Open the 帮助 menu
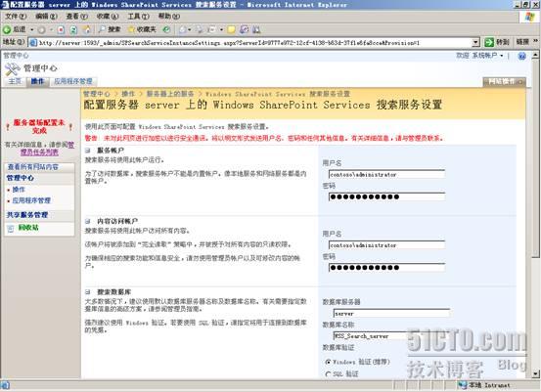This screenshot has height=392, width=541. coord(169,17)
